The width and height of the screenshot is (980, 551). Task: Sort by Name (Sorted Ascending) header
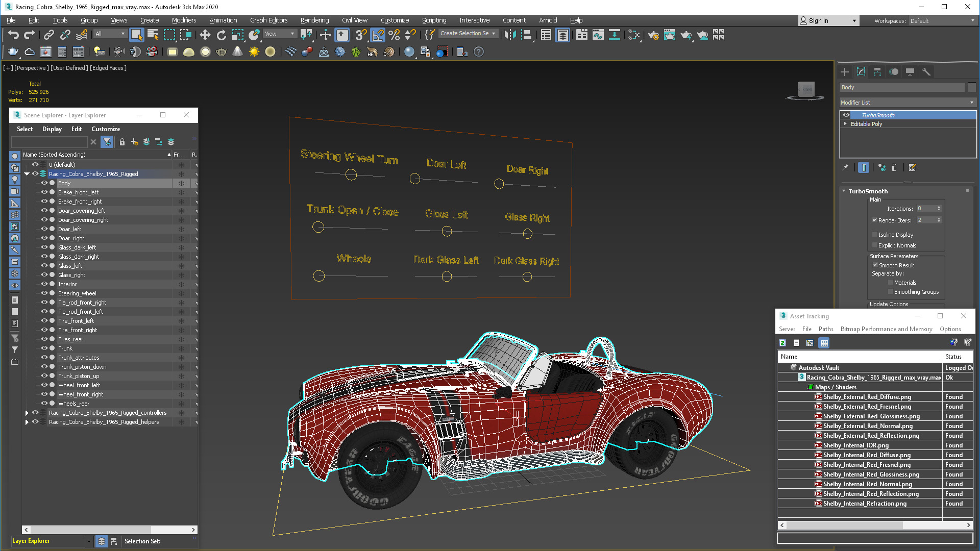click(96, 155)
